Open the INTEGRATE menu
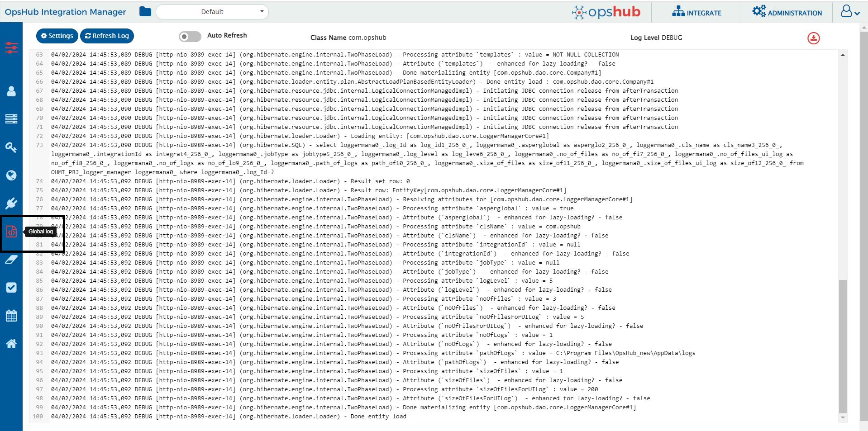Viewport: 868px width, 431px height. tap(696, 12)
